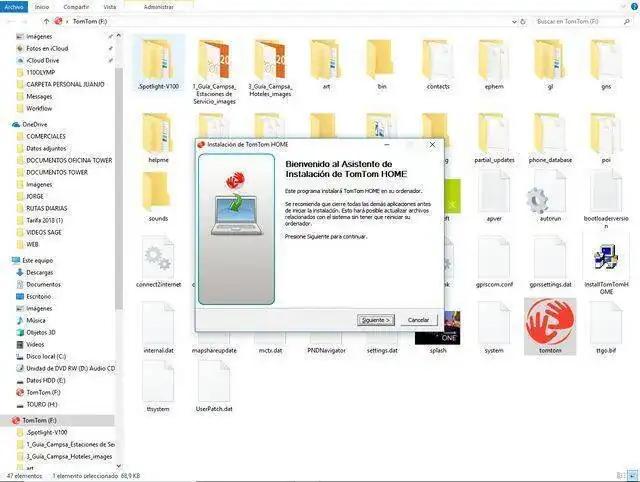
Task: Open Descargas in the navigation pane
Action: 40,273
